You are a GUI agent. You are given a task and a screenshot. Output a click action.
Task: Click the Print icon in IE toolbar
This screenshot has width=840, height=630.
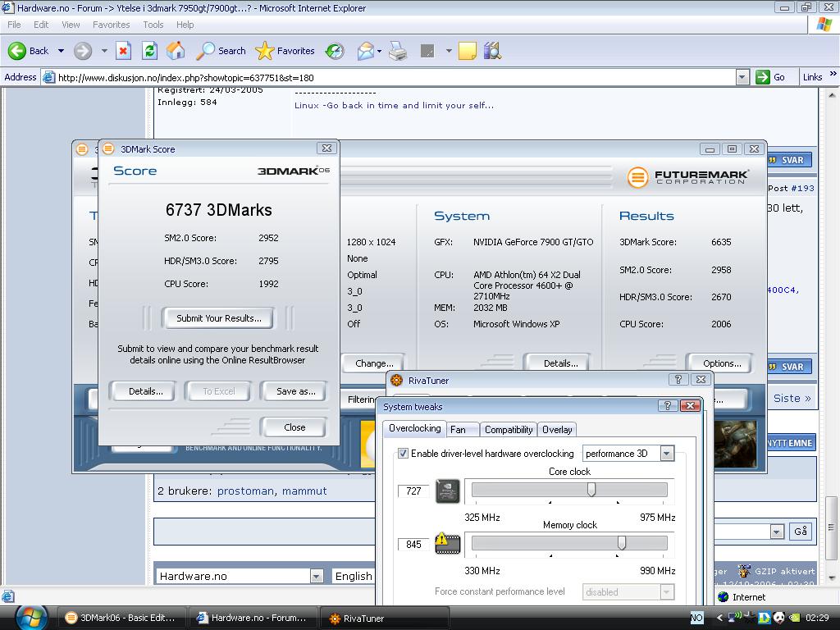[398, 51]
